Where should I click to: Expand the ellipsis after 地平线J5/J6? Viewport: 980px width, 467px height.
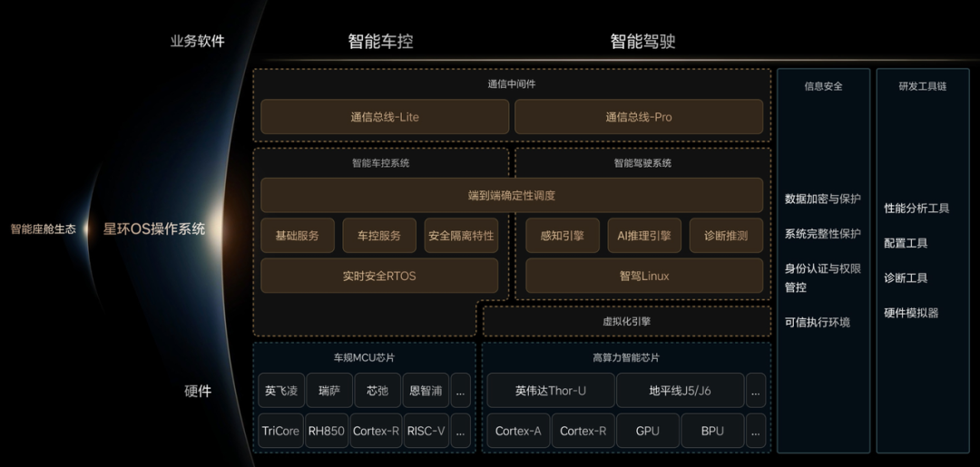[756, 391]
